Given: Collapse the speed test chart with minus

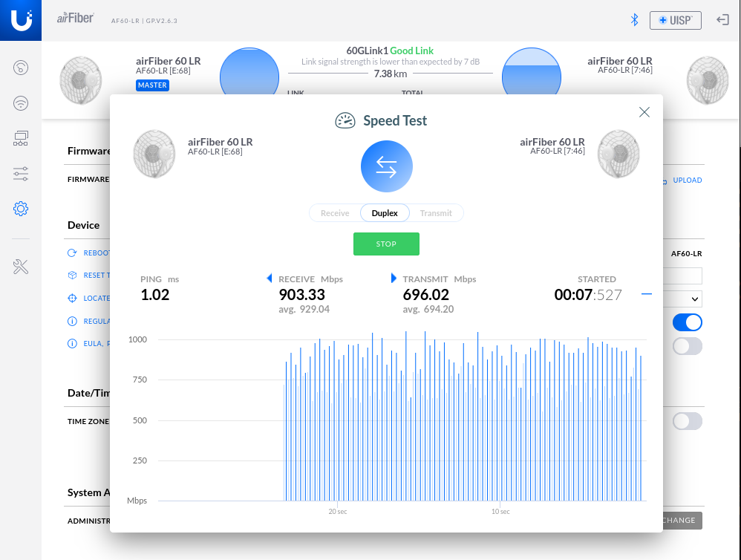Looking at the screenshot, I should [x=646, y=294].
